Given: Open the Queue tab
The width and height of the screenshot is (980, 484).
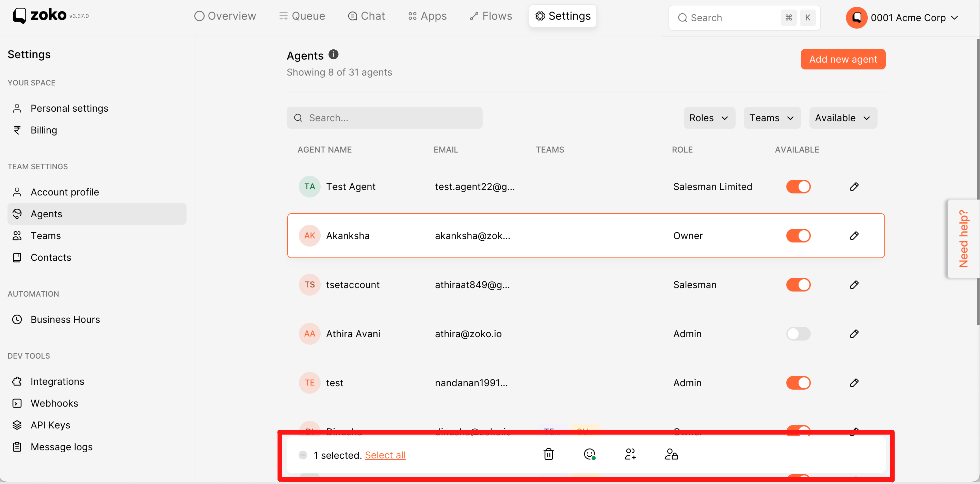Looking at the screenshot, I should tap(302, 16).
